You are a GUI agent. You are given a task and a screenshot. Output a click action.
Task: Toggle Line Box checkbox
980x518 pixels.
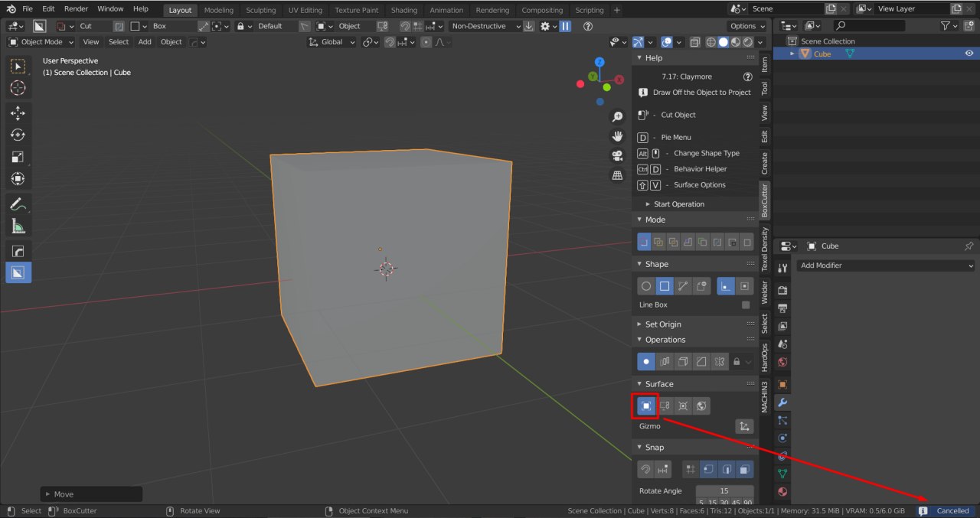pos(746,305)
